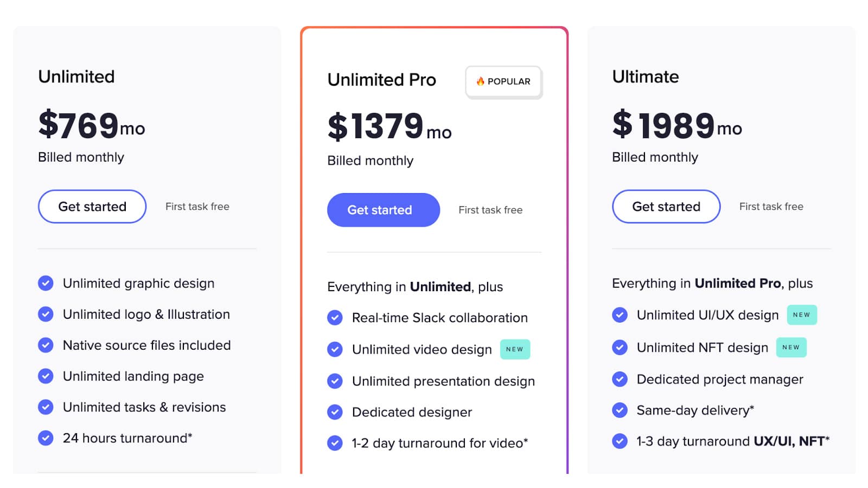Click checkmark beside Same-day delivery
868x488 pixels.
click(x=620, y=410)
